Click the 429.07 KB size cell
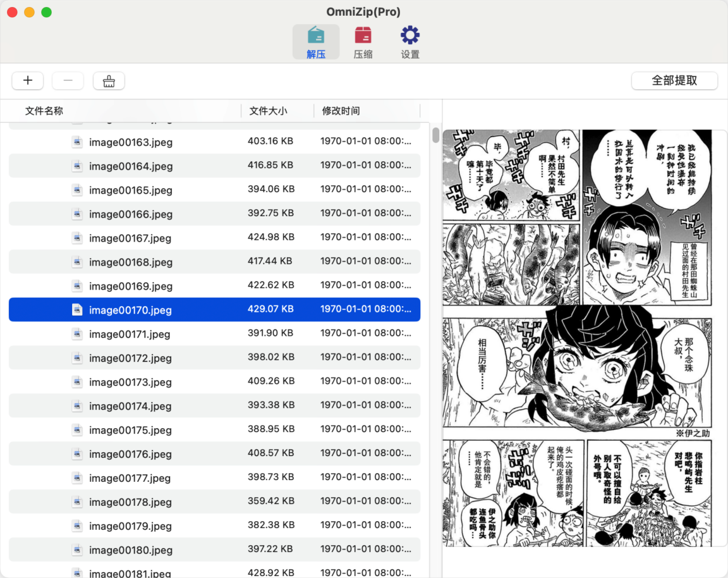728x578 pixels. (x=270, y=309)
